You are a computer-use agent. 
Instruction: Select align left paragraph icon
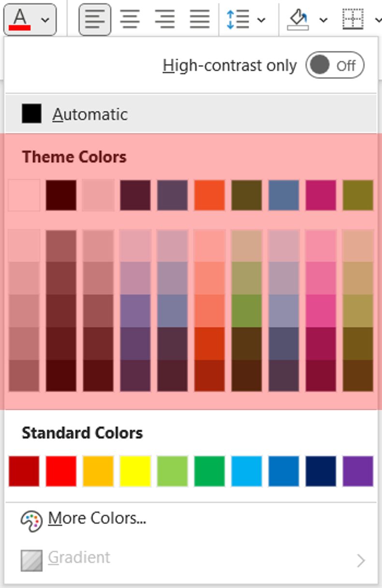click(x=95, y=19)
